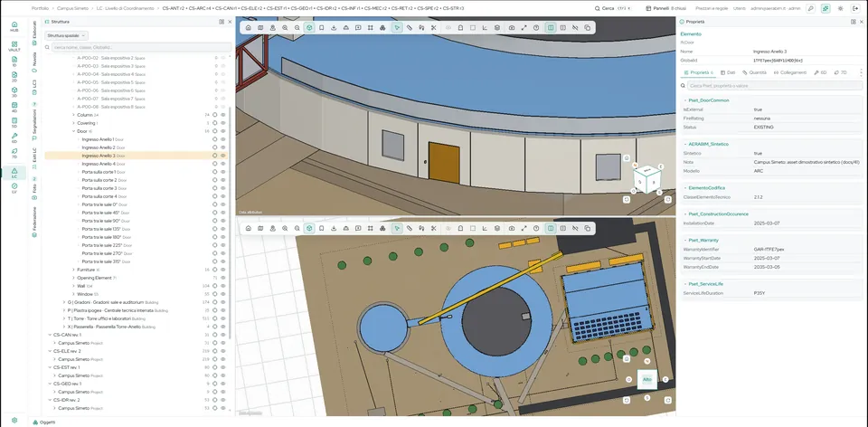Click the logout icon in top bar
The width and height of the screenshot is (868, 427).
[x=855, y=8]
